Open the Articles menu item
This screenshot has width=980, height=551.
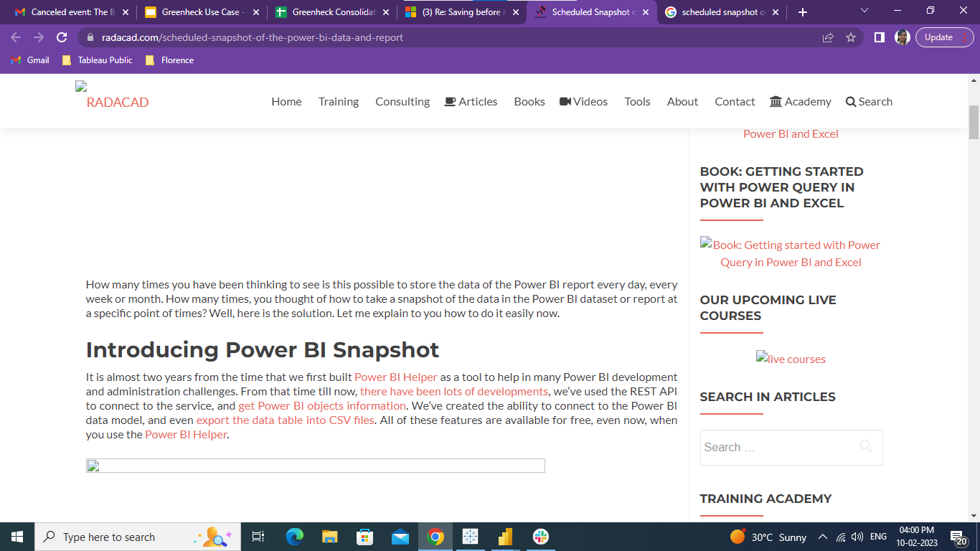point(471,102)
